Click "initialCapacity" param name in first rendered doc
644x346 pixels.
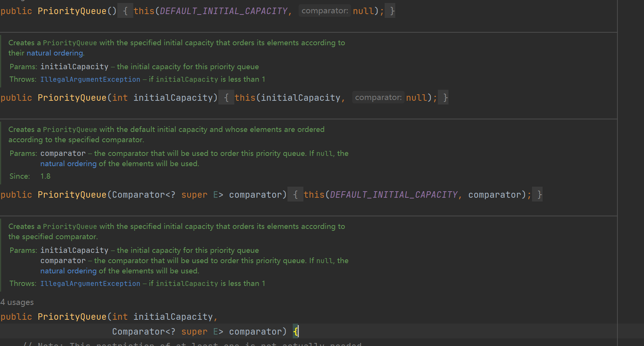coord(74,67)
